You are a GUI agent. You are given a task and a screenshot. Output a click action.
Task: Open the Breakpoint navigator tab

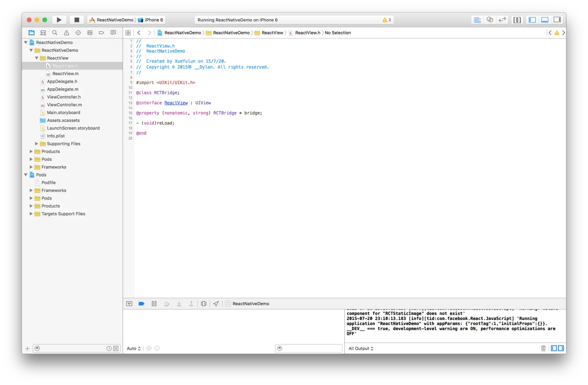(x=102, y=33)
